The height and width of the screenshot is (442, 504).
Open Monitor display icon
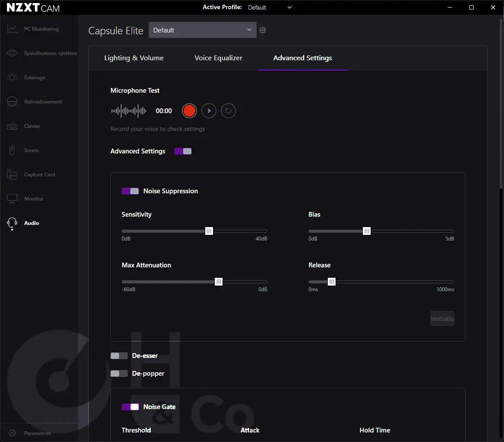click(x=12, y=198)
